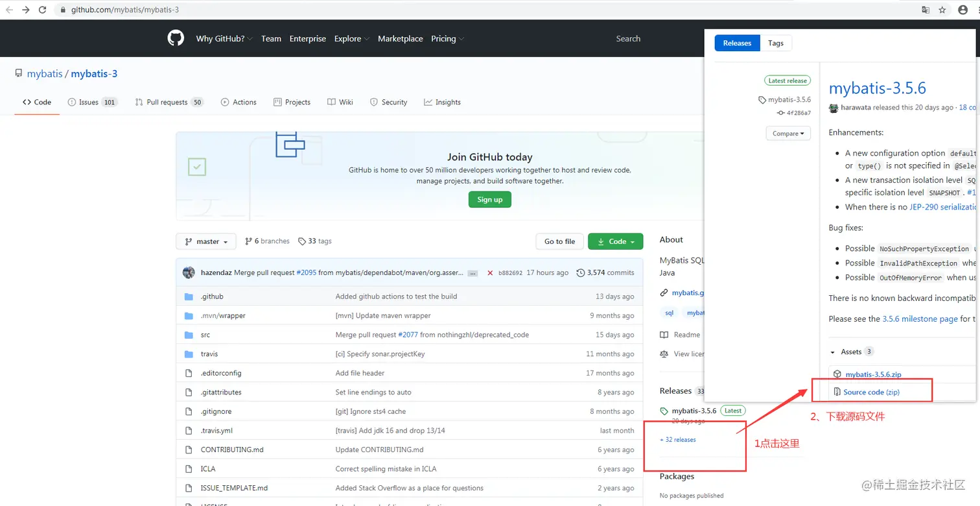The height and width of the screenshot is (506, 980).
Task: Switch to the Pull requests tab
Action: click(169, 102)
